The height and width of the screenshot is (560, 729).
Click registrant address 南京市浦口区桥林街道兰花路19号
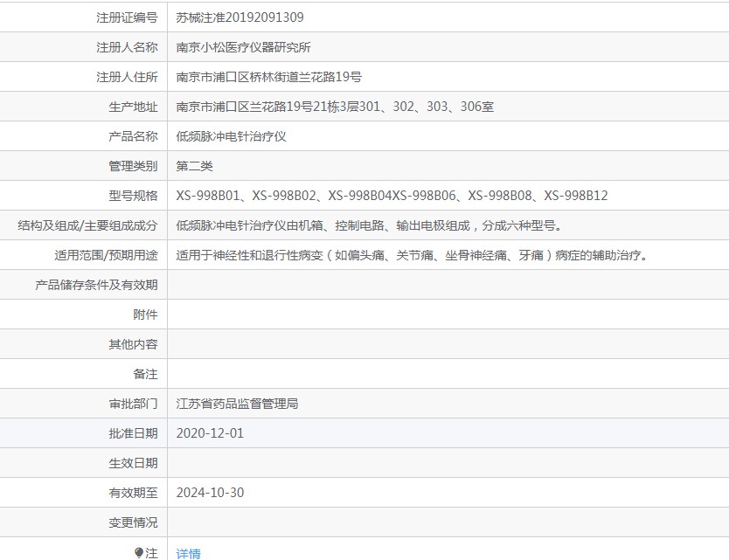coord(268,77)
